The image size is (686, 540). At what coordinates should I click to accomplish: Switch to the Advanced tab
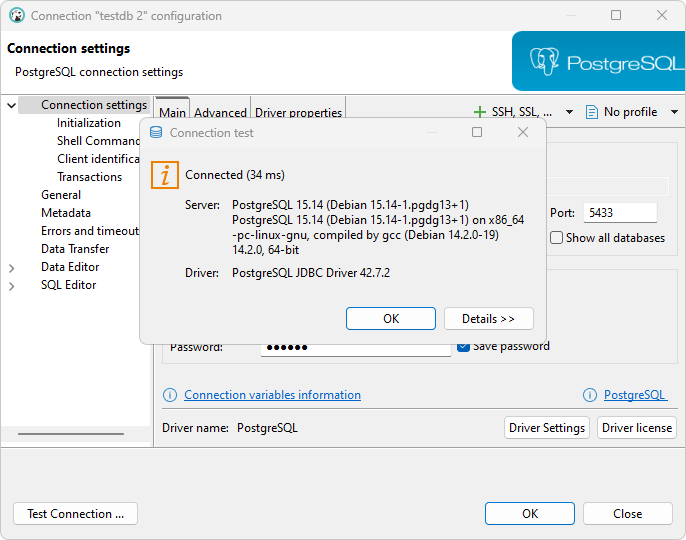coord(220,113)
